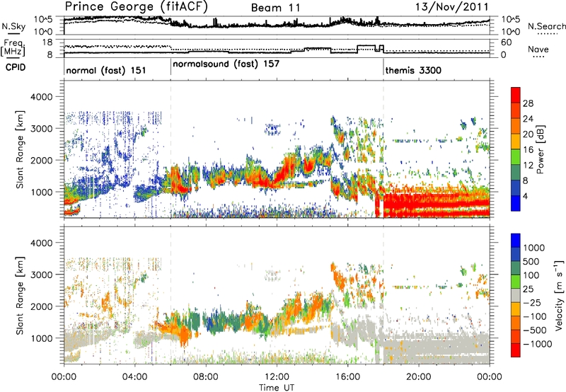Click the red bottom segment of Velocity colorbar

[x=516, y=350]
